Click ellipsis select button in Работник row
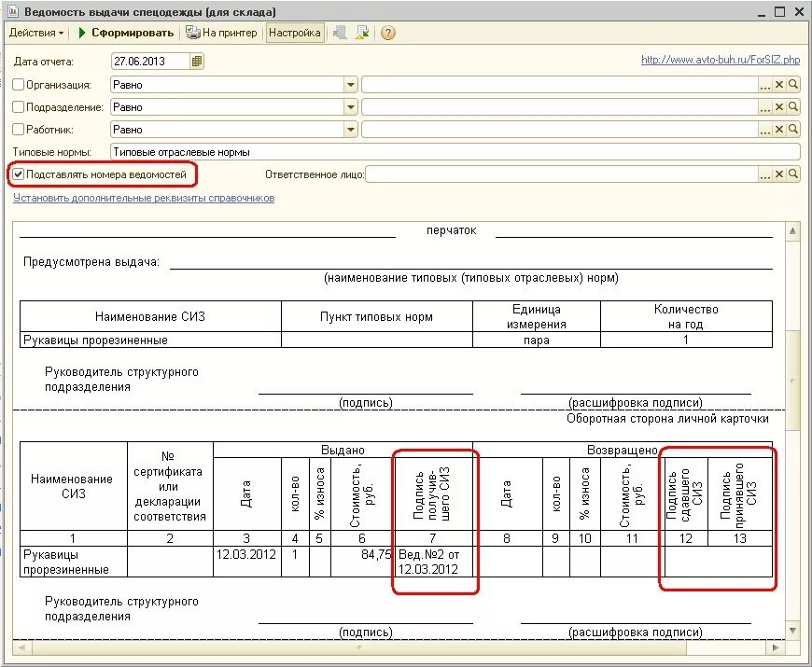812x667 pixels. [765, 130]
